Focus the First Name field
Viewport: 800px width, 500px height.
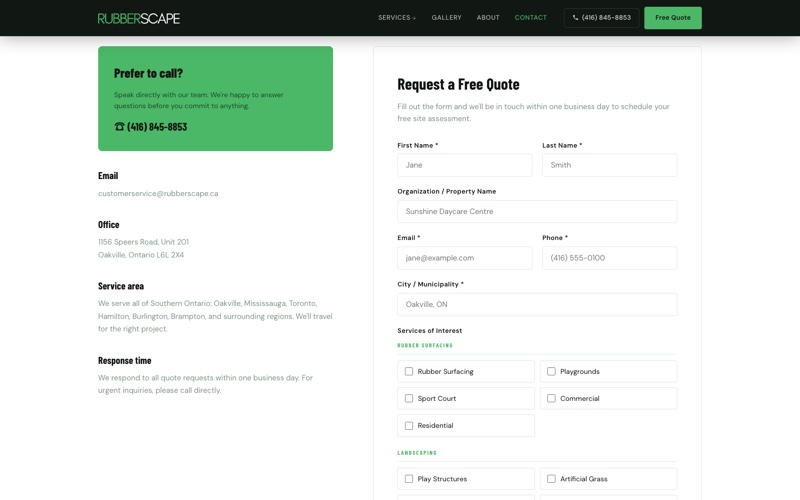465,165
